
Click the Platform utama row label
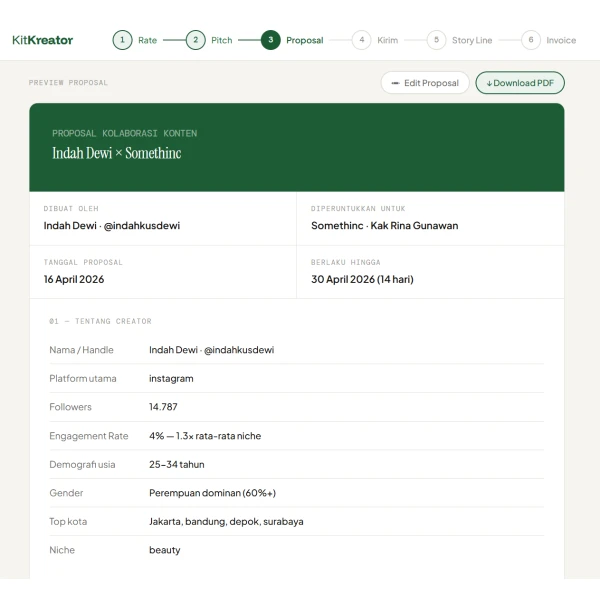[83, 378]
